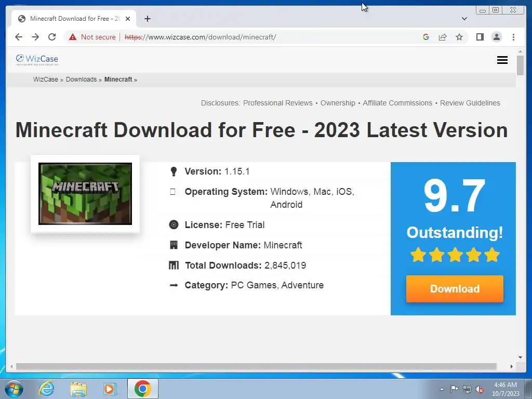
Task: Open Affiliate Commissions disclosure link
Action: tap(397, 103)
